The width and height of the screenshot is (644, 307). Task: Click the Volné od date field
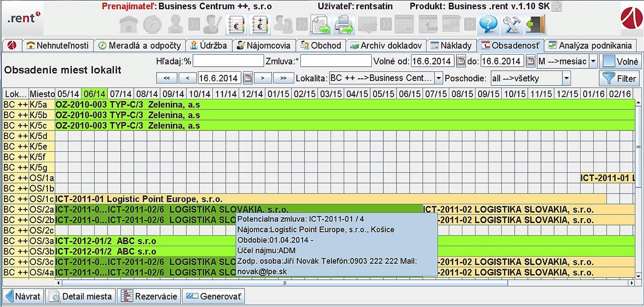[433, 61]
